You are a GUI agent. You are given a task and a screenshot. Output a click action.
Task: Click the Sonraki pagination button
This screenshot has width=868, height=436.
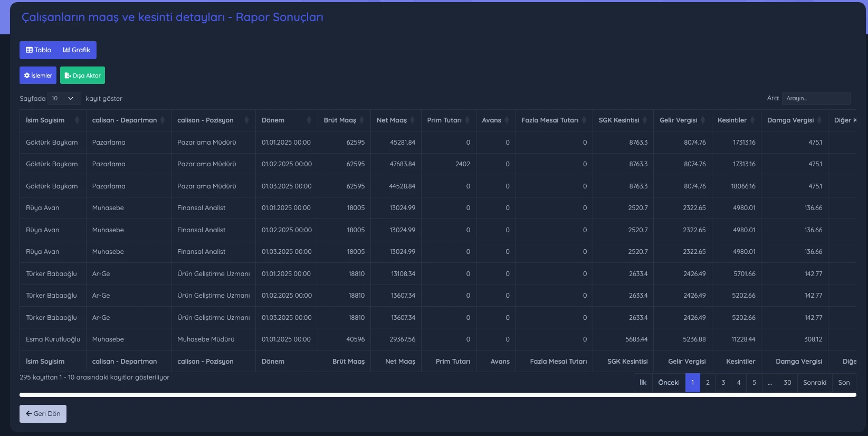[815, 383]
